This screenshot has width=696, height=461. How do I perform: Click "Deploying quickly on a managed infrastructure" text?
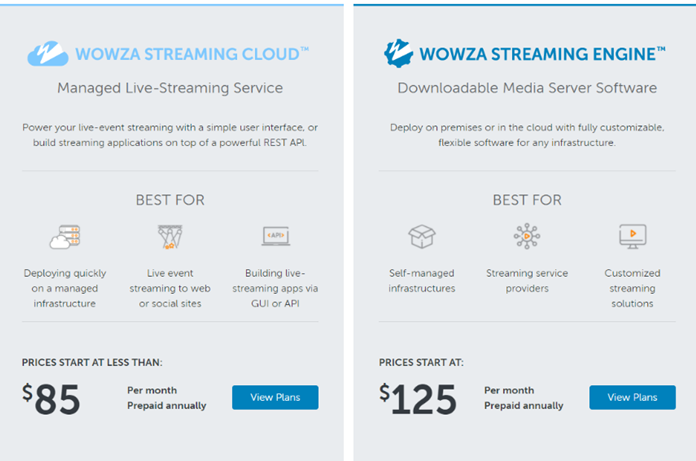64,288
